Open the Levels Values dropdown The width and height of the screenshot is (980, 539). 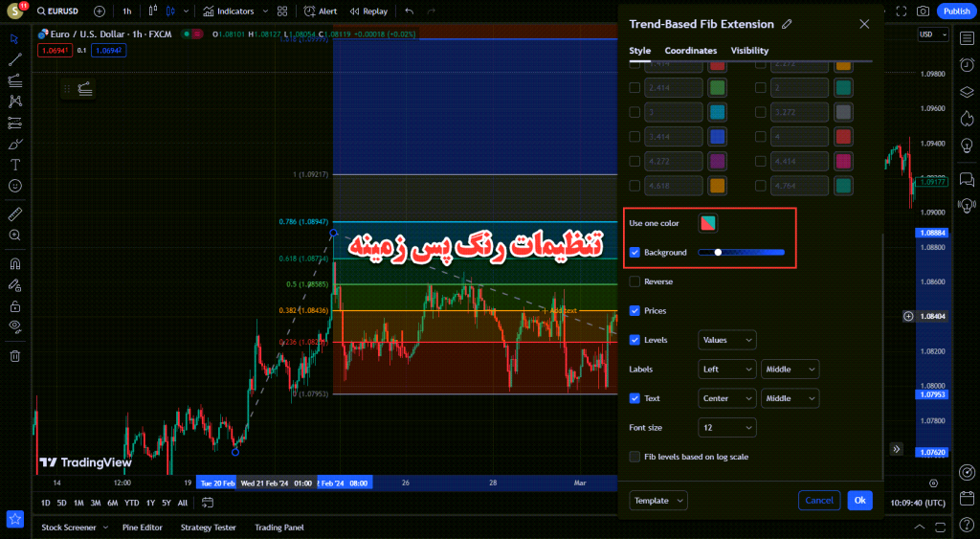tap(727, 340)
